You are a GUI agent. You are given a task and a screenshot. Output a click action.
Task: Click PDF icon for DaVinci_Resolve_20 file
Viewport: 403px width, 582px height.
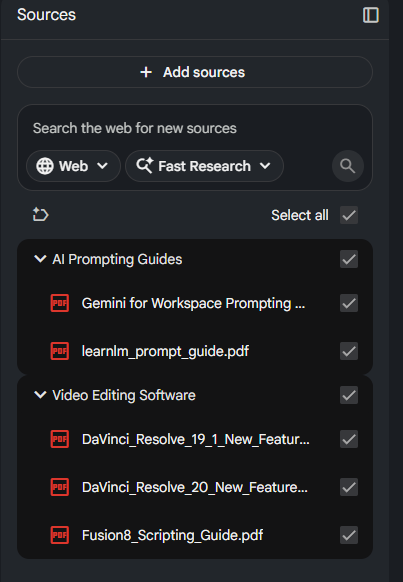point(60,487)
